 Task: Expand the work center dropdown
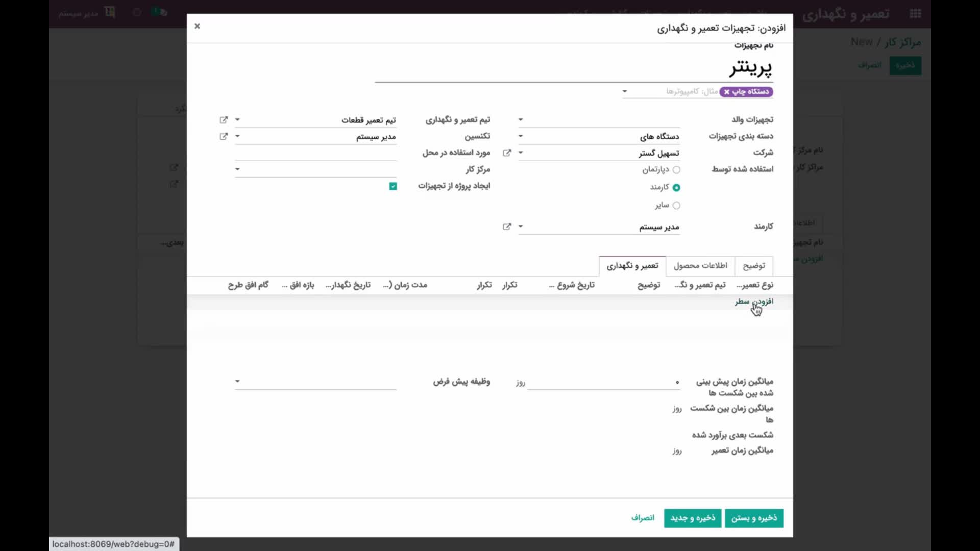coord(237,169)
